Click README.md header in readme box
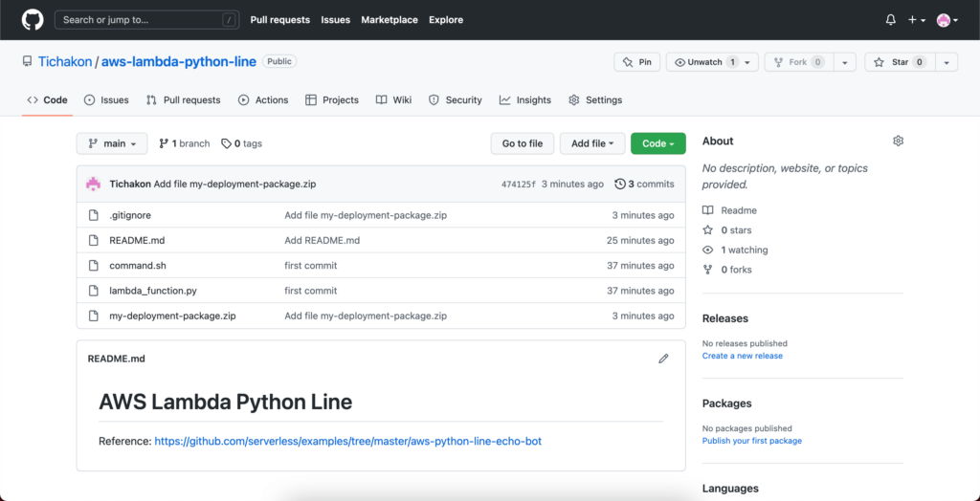The height and width of the screenshot is (501, 980). coord(116,359)
